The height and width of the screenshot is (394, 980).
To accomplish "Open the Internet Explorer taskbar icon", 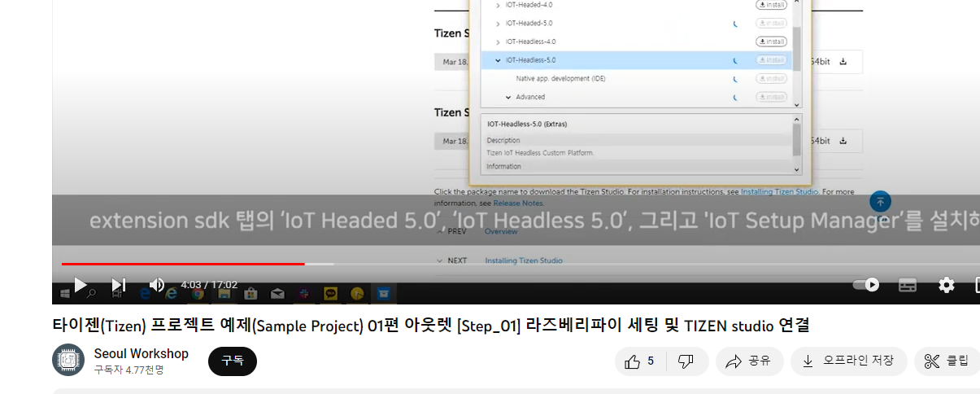I will 172,293.
